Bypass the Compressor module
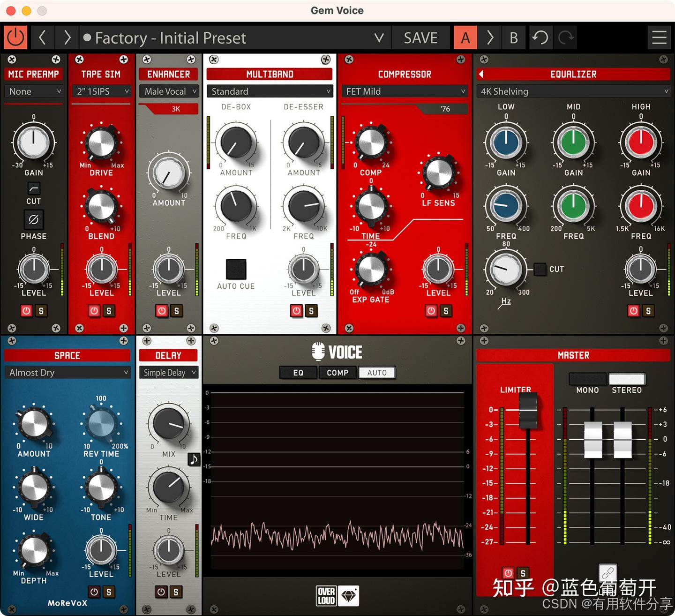 click(x=431, y=310)
